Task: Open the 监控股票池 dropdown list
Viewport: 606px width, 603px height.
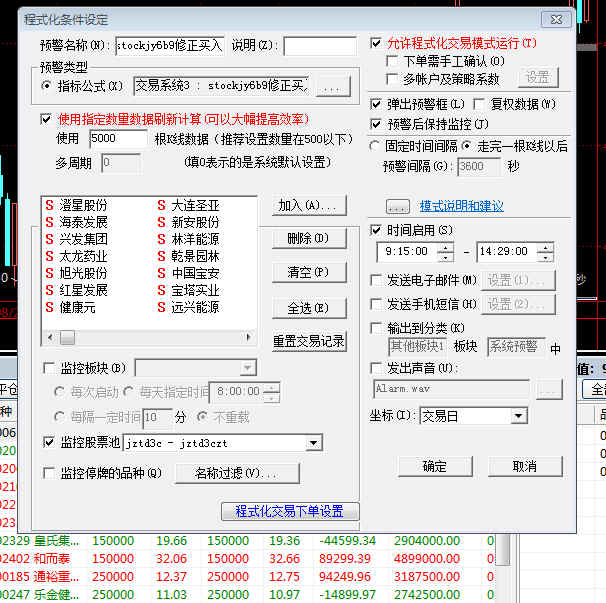Action: click(313, 442)
